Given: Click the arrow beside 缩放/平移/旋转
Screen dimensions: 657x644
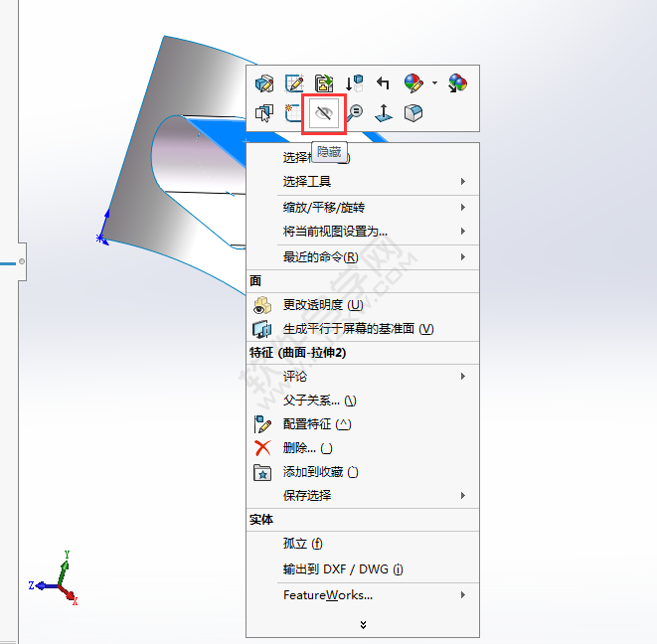Looking at the screenshot, I should pyautogui.click(x=463, y=208).
